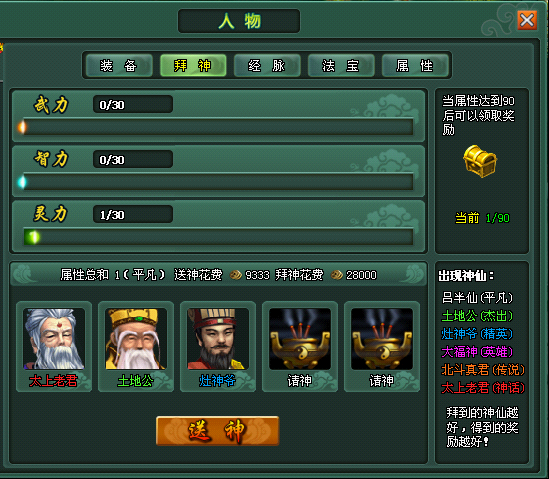Click the 灵力 progress bar
Viewport: 549px width, 479px height.
(x=218, y=237)
